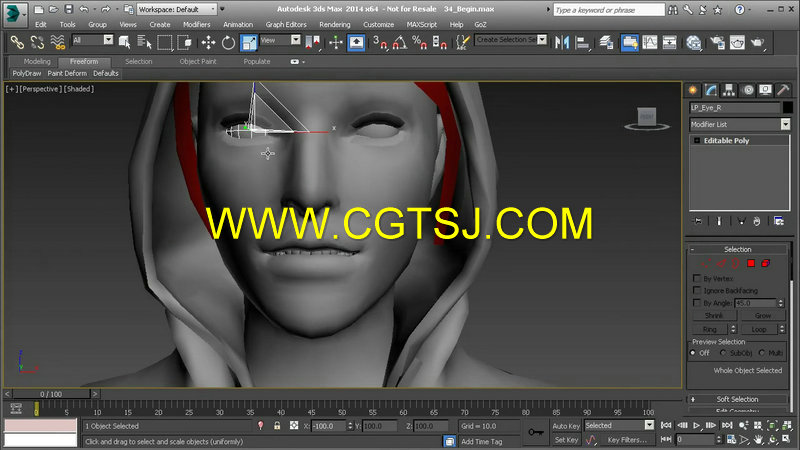Select the SubObj preview selection radio
The height and width of the screenshot is (450, 800).
[x=723, y=353]
